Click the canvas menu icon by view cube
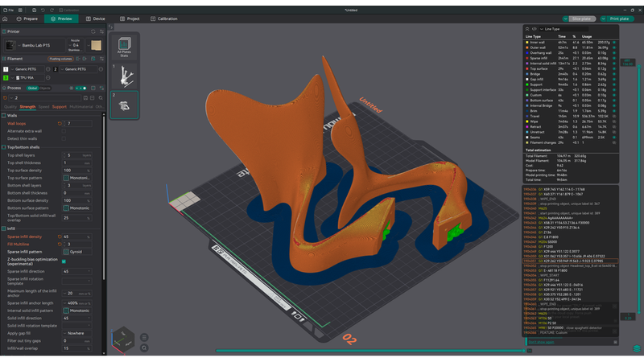This screenshot has width=644, height=362. tap(144, 337)
